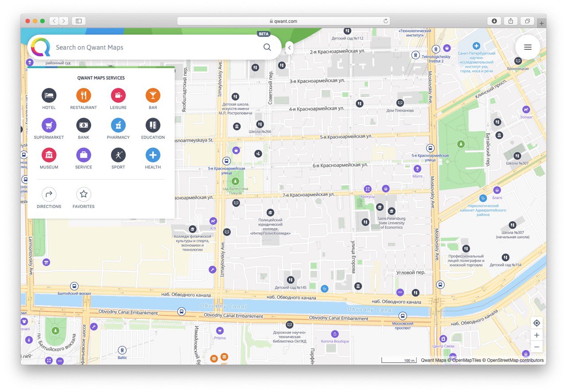Image resolution: width=567 pixels, height=392 pixels.
Task: Click the Дорожная научно-техническая библиотека marker
Action: pos(289,325)
